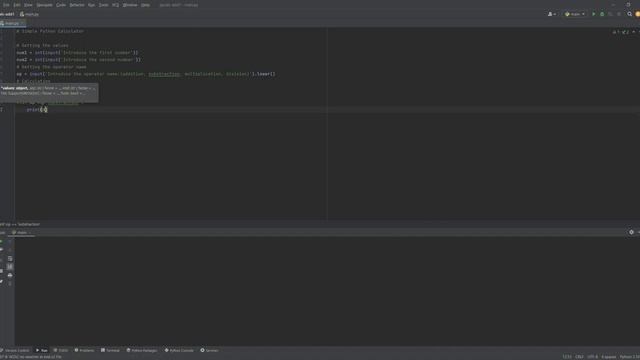Click on the print statement line in the editor

[x=37, y=109]
